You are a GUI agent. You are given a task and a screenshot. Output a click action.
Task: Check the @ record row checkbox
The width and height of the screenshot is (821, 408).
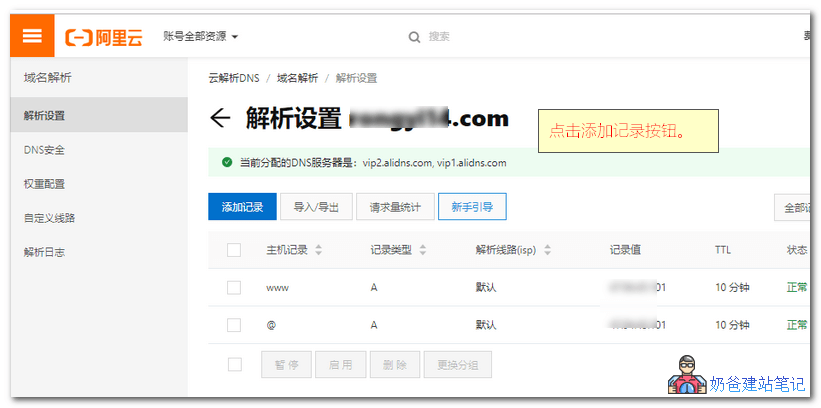pos(234,325)
